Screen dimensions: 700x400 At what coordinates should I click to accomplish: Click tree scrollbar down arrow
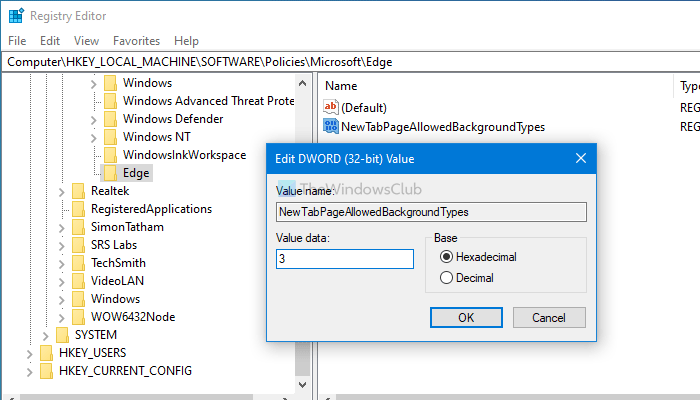[x=302, y=384]
